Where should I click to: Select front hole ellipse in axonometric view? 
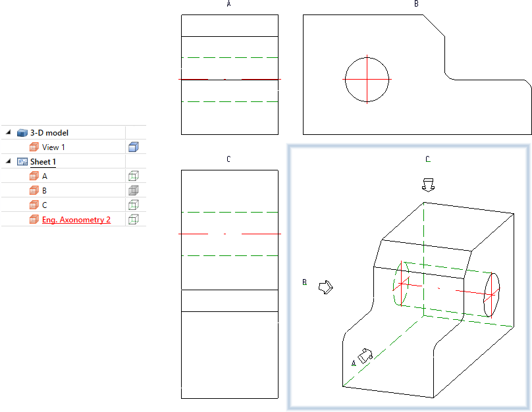click(x=491, y=295)
